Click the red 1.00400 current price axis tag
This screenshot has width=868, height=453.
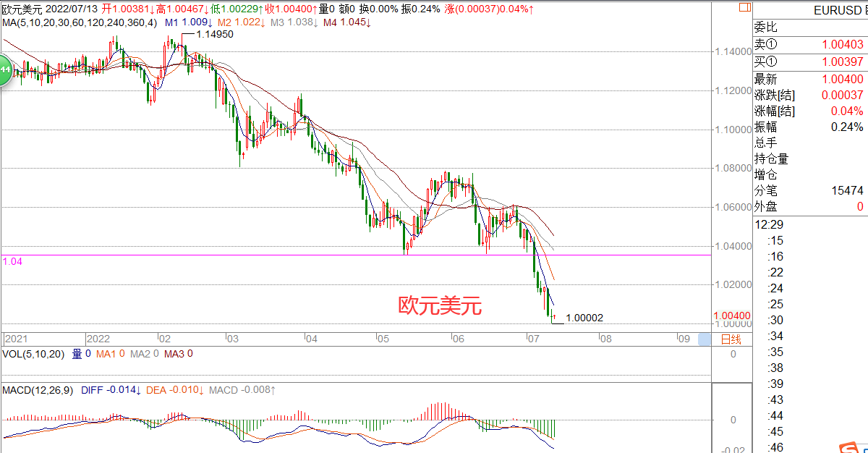pyautogui.click(x=731, y=316)
